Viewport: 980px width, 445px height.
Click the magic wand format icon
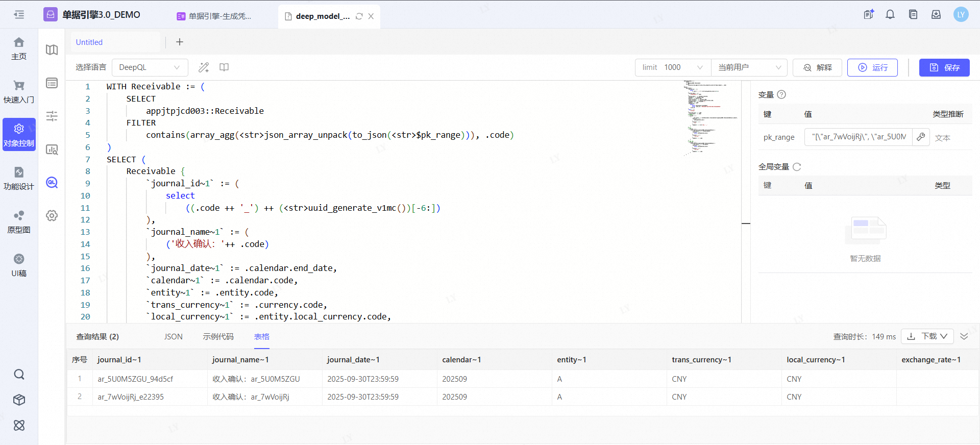[204, 67]
